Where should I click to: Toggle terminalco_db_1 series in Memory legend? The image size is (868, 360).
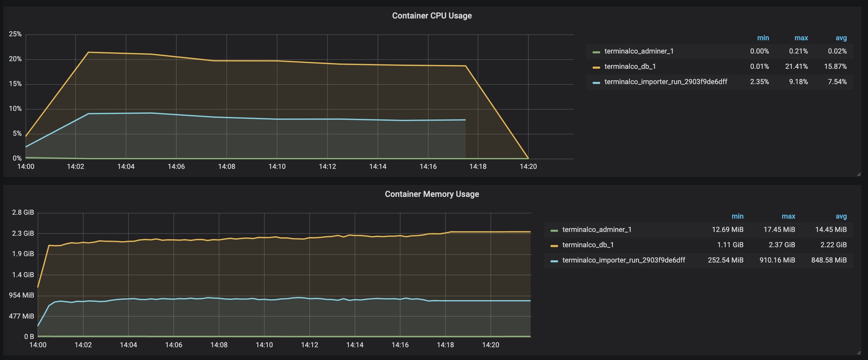click(588, 245)
